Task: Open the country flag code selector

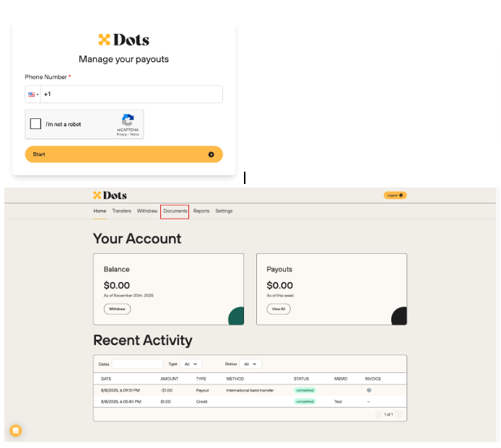Action: pos(33,95)
